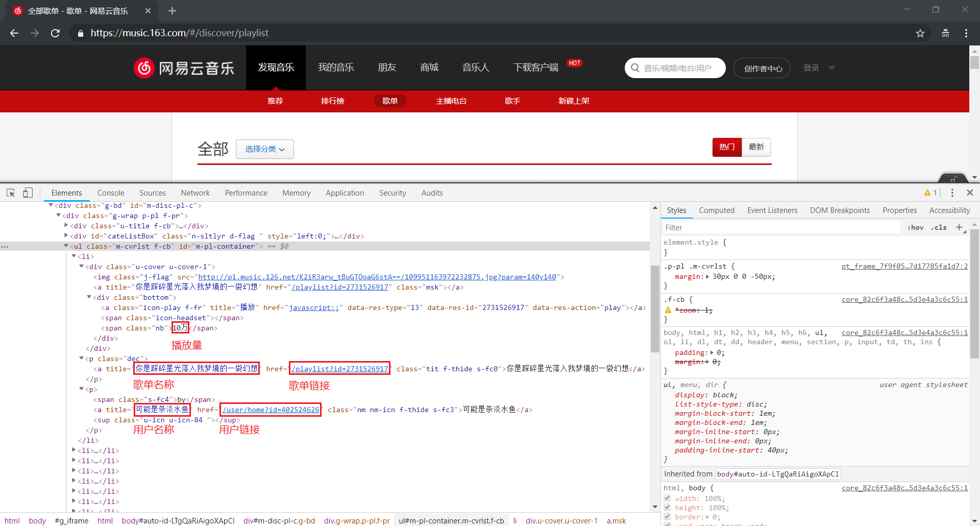Viewport: 980px width, 526px height.
Task: Click the Elements panel vertical scrollbar
Action: 655,308
